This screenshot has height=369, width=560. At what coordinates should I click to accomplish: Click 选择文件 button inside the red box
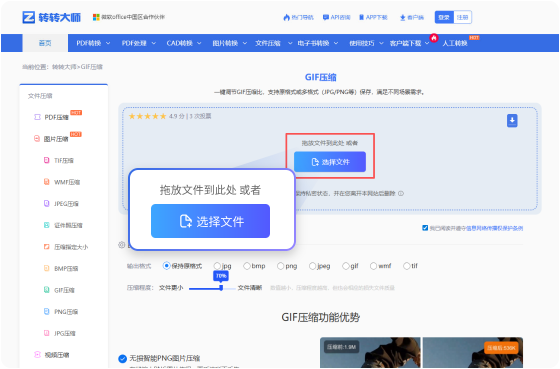(330, 162)
